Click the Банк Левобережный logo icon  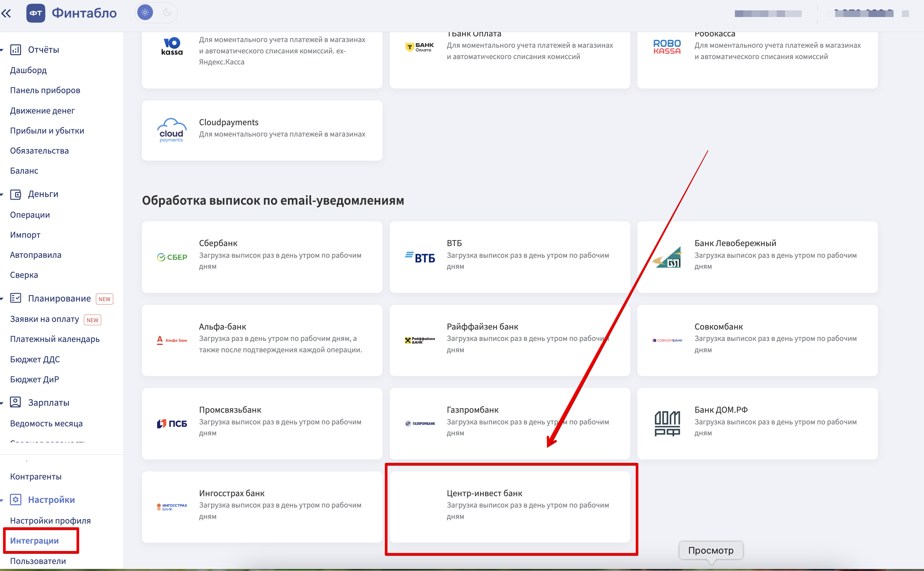pos(667,257)
